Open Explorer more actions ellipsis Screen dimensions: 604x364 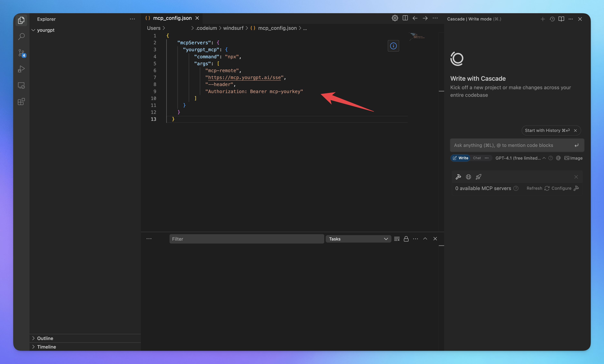tap(132, 19)
